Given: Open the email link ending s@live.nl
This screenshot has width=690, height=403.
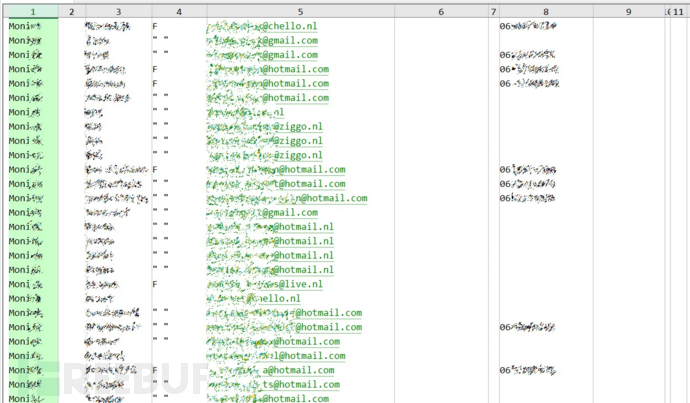Looking at the screenshot, I should tap(264, 284).
